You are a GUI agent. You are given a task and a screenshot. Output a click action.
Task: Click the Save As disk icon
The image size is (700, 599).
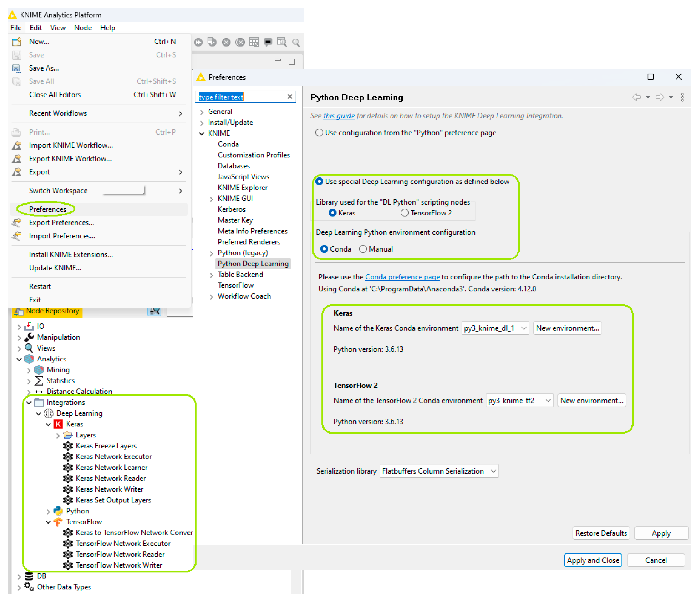point(17,68)
